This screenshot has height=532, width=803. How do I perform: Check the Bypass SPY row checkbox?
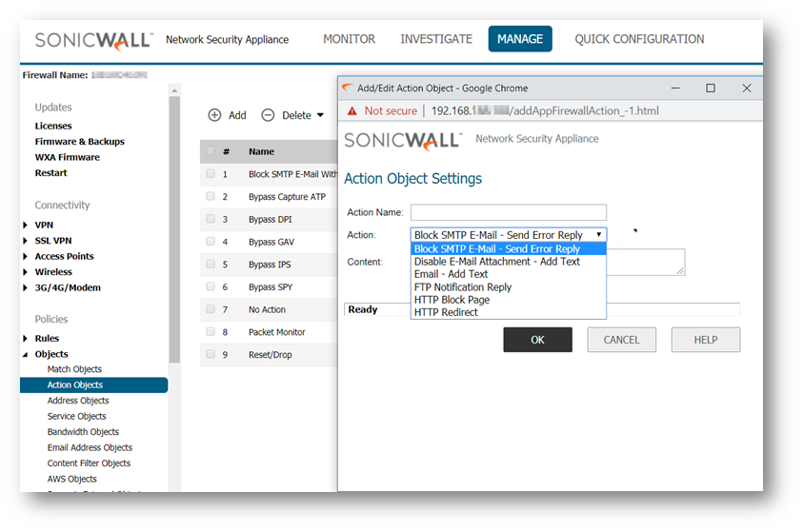coord(211,286)
